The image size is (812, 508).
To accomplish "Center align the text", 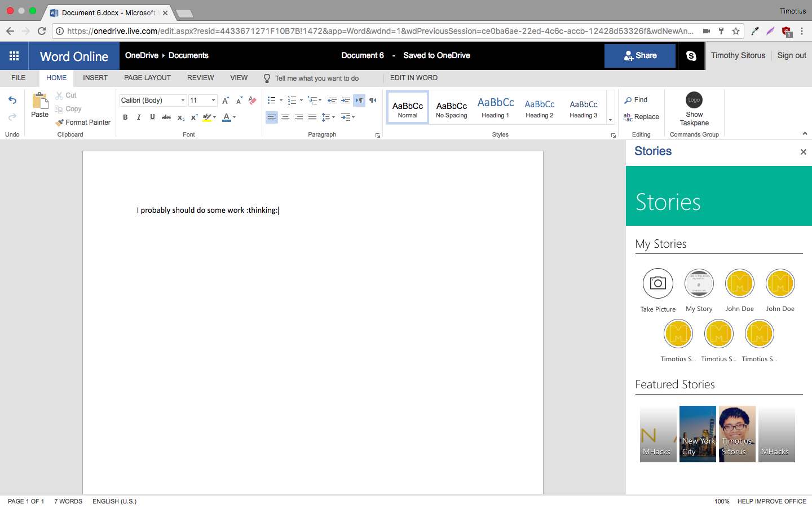I will coord(285,117).
